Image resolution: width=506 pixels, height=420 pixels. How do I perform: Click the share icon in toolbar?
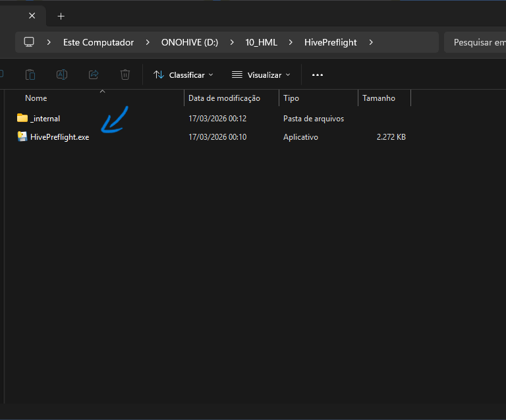[94, 75]
